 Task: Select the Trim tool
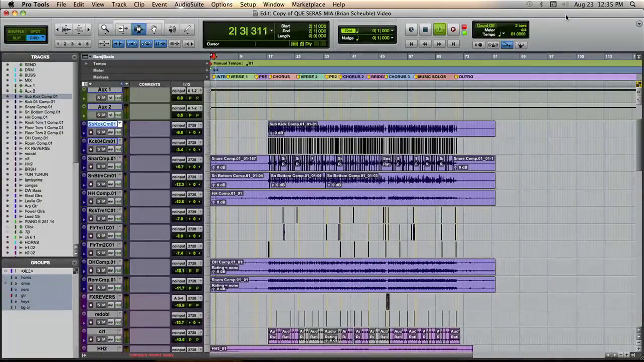[122, 29]
